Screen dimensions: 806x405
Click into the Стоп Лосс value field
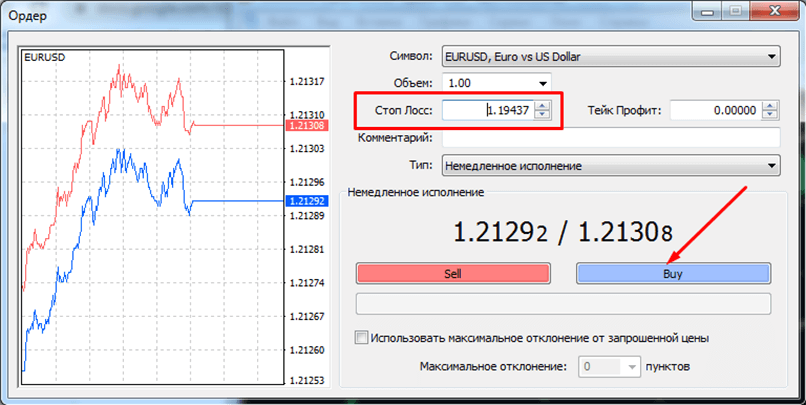[x=488, y=110]
